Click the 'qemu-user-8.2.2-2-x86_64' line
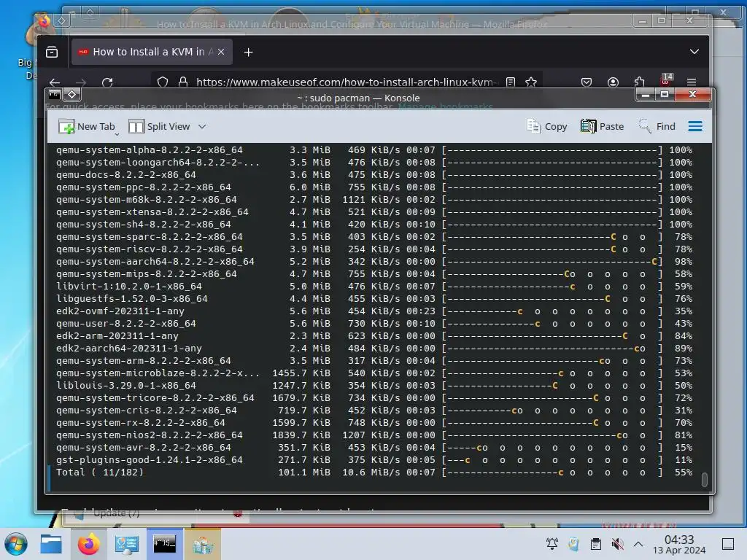Image resolution: width=747 pixels, height=560 pixels. click(125, 324)
